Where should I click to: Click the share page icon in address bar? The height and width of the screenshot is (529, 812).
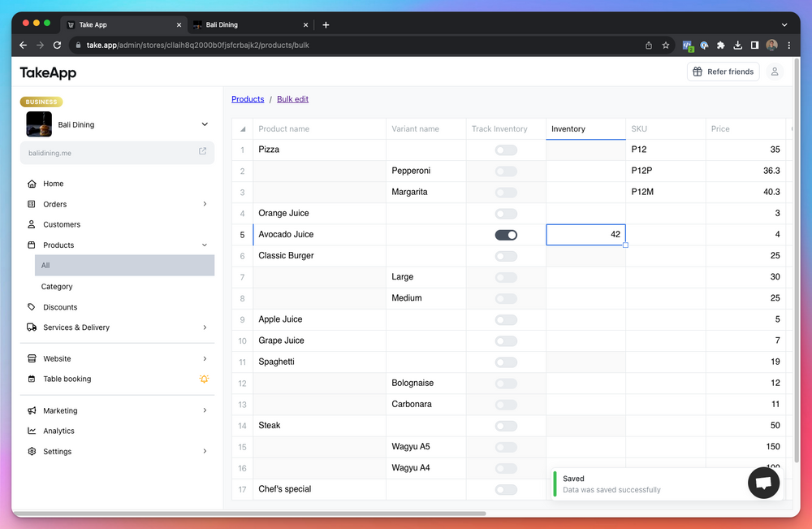pos(648,45)
